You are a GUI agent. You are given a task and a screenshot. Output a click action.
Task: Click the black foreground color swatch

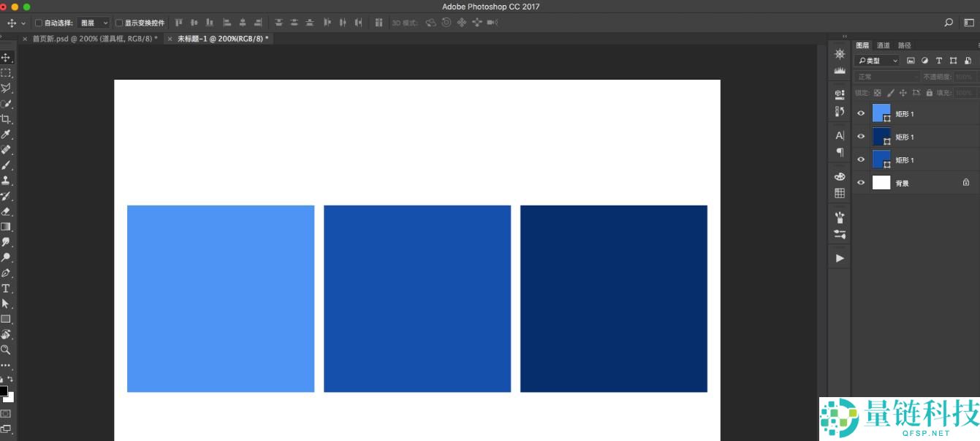point(4,391)
